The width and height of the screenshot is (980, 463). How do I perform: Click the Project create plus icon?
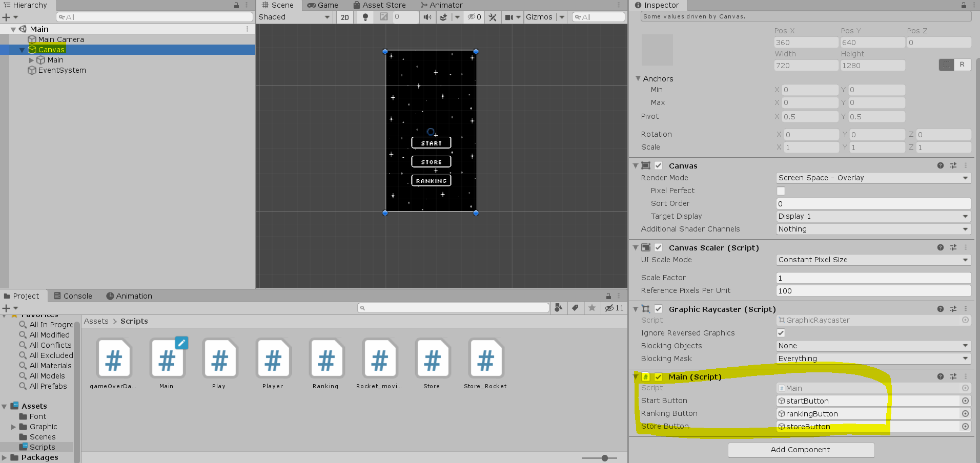(x=6, y=308)
